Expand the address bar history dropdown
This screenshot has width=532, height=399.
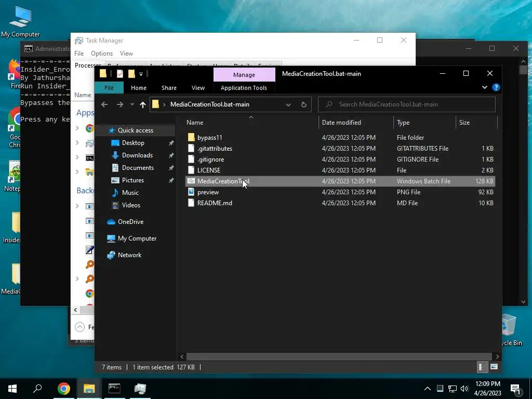click(288, 105)
